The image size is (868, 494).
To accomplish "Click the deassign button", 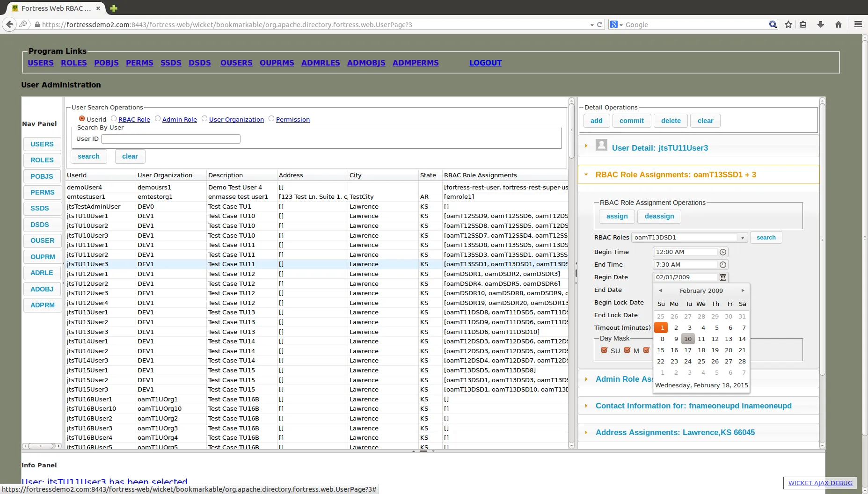I will tap(659, 216).
